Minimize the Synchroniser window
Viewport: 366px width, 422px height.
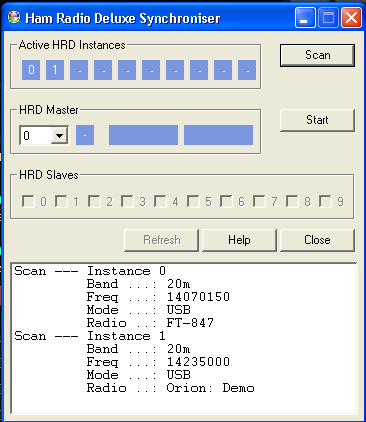[x=305, y=18]
